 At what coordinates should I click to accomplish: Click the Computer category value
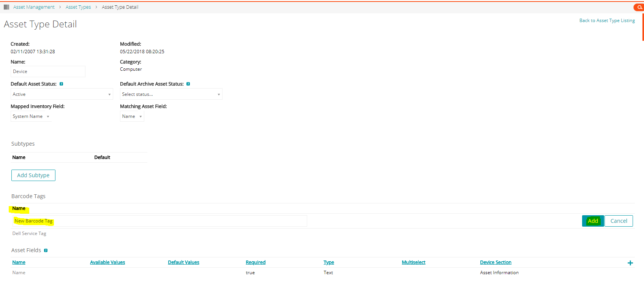(131, 69)
